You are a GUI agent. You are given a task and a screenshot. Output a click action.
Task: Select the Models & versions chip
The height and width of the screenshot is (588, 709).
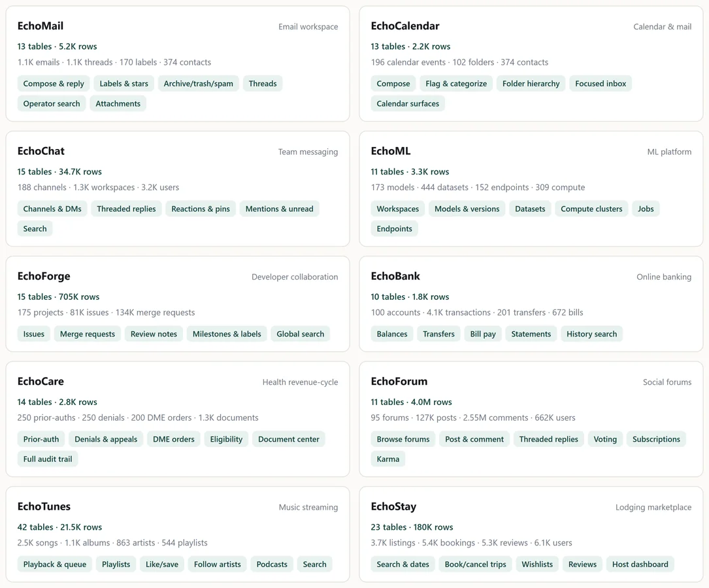467,209
